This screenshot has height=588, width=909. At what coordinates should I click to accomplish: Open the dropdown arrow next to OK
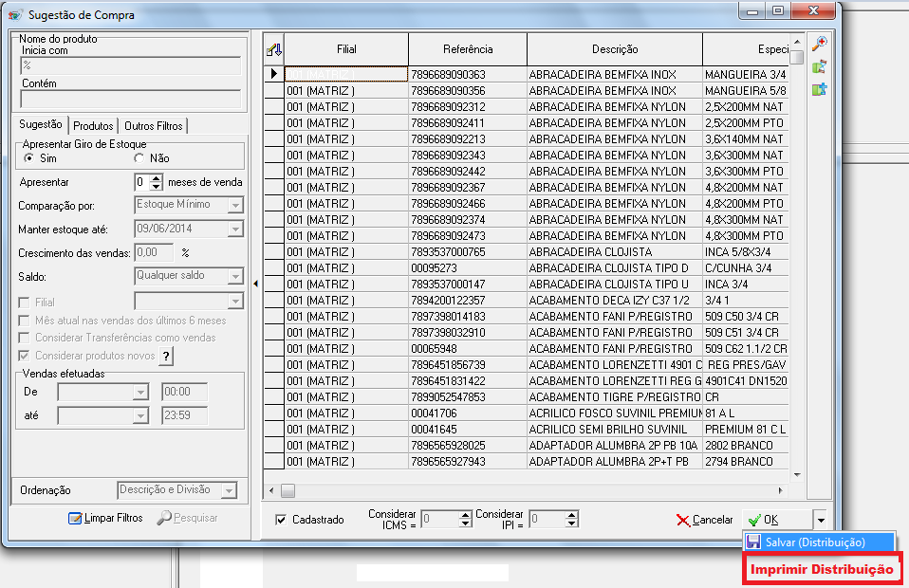coord(821,521)
